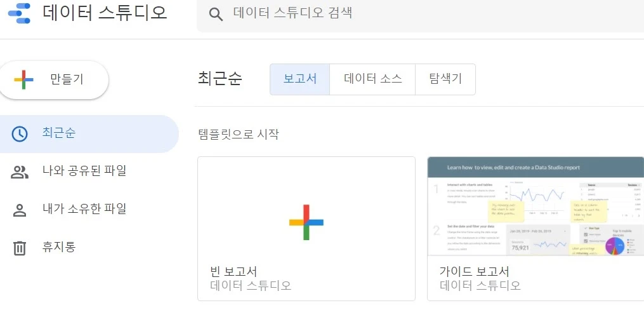
Task: Click the clock icon beside 최근순
Action: (x=19, y=134)
